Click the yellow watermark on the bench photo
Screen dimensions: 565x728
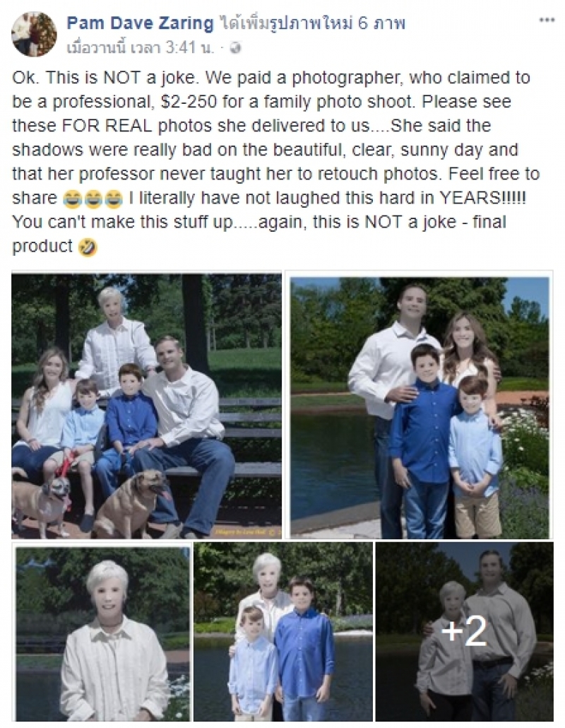pyautogui.click(x=246, y=532)
